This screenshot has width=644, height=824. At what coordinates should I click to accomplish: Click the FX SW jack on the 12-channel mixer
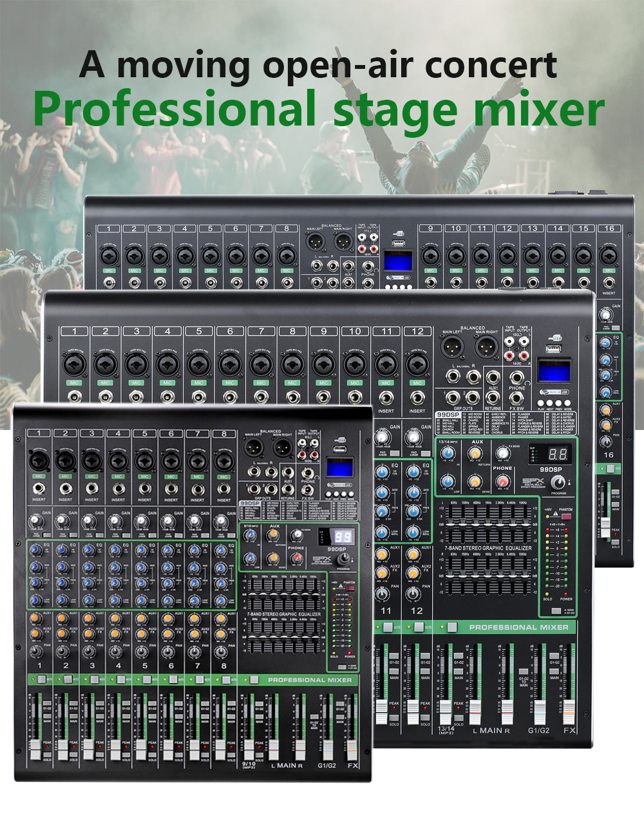[x=516, y=398]
